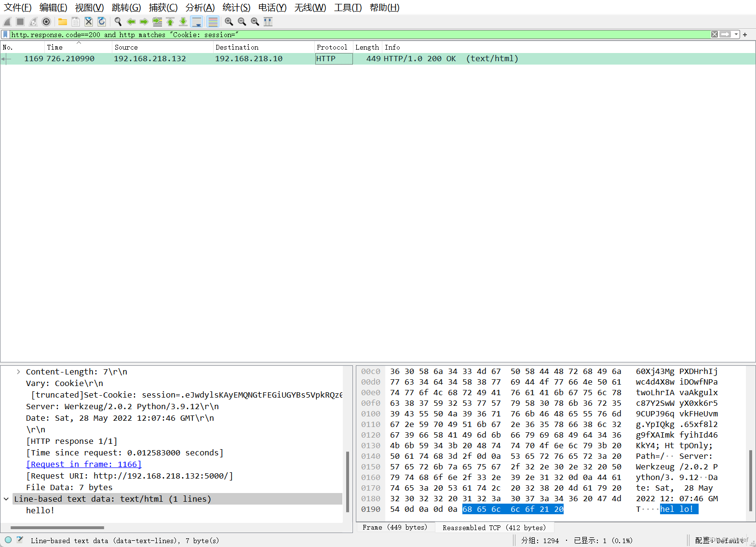This screenshot has width=756, height=547.
Task: Follow the Request in frame: 1166 link
Action: coord(84,464)
